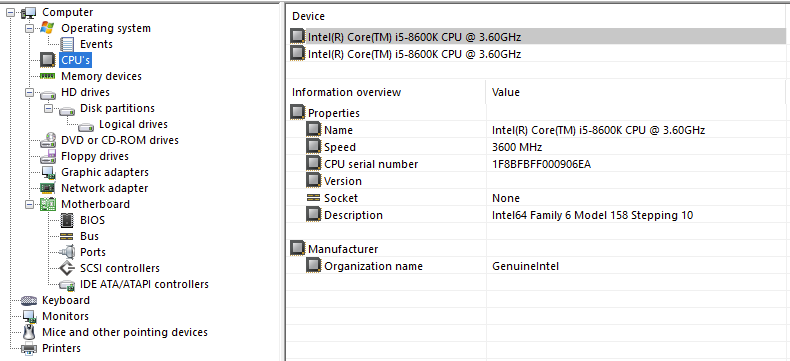Collapse the Operating system node

coord(30,29)
